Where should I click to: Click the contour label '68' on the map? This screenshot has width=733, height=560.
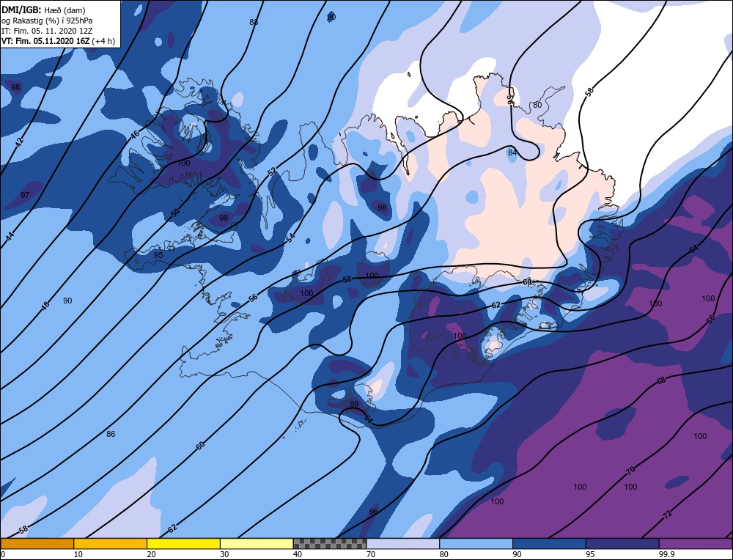661,380
